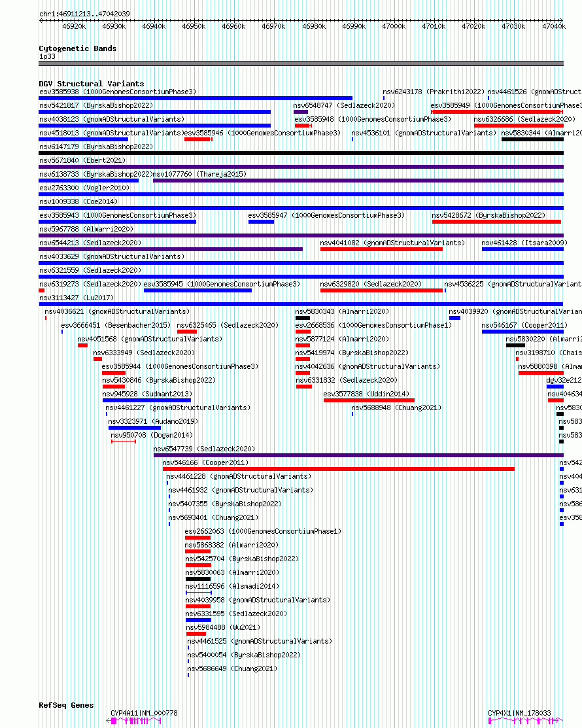Click the purple nsv6548747 variant bar
This screenshot has width=582, height=728.
(301, 112)
